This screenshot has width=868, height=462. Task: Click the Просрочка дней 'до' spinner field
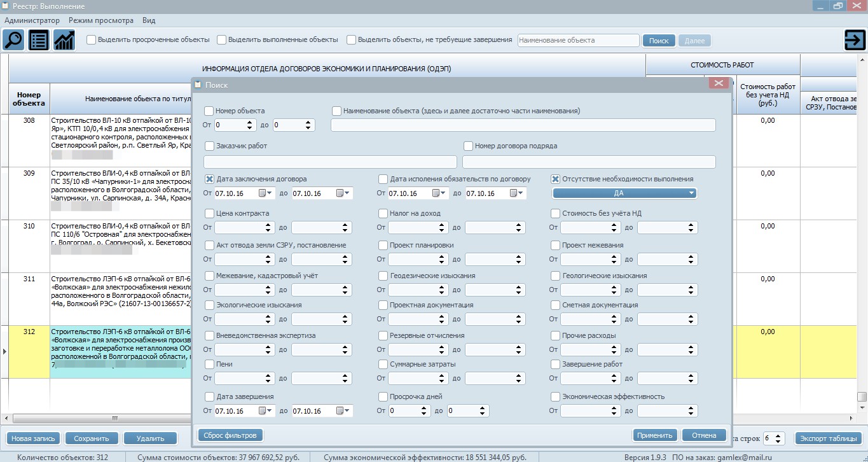click(468, 411)
